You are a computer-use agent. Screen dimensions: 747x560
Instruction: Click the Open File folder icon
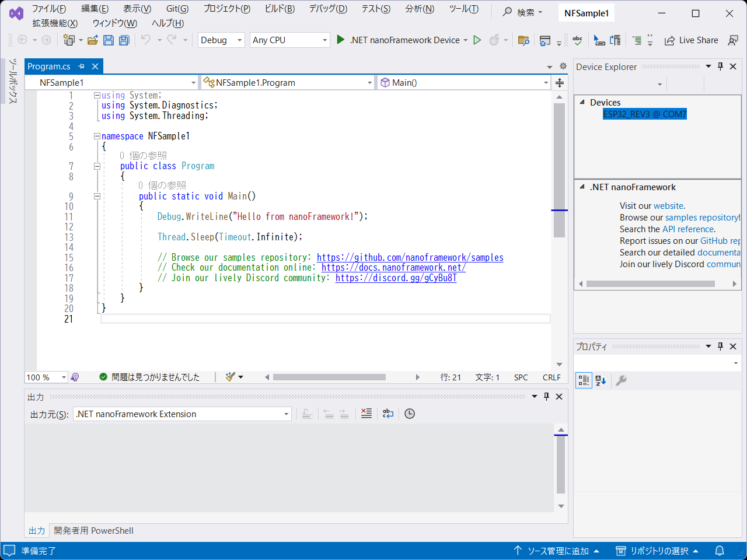point(92,40)
